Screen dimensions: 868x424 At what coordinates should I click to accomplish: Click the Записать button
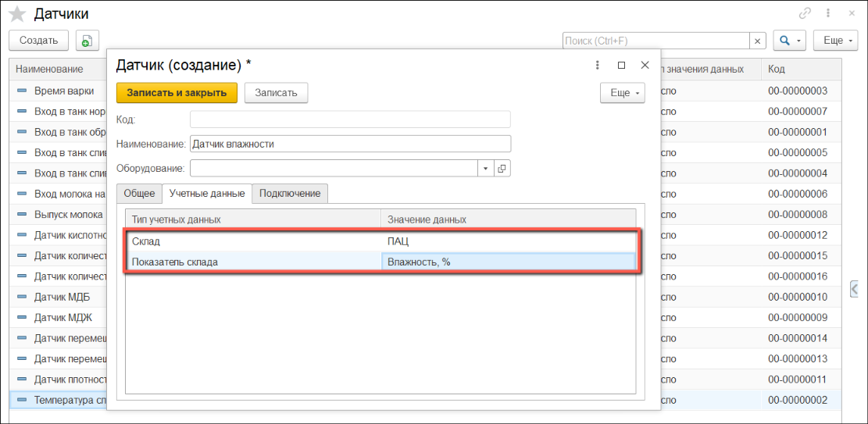coord(276,93)
